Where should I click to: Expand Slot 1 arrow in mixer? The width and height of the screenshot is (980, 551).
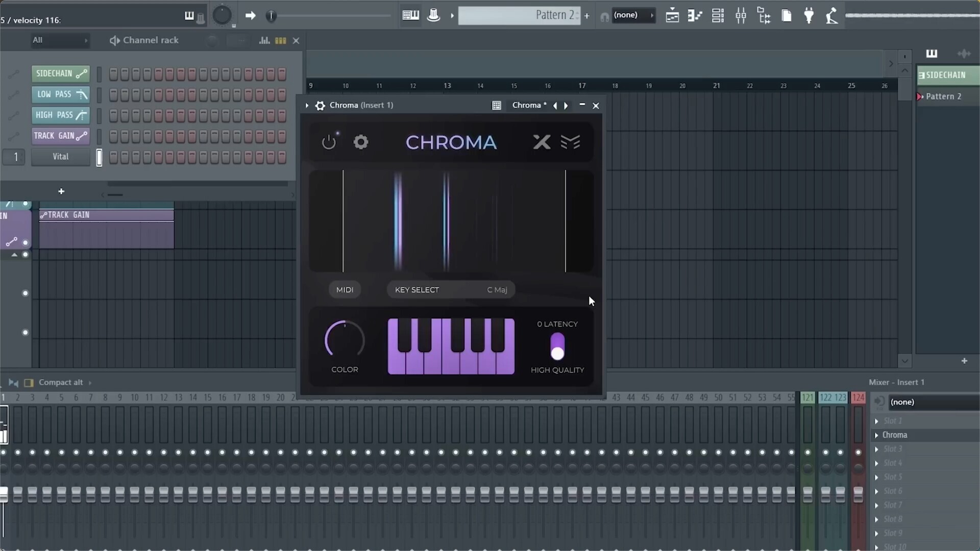pos(876,421)
